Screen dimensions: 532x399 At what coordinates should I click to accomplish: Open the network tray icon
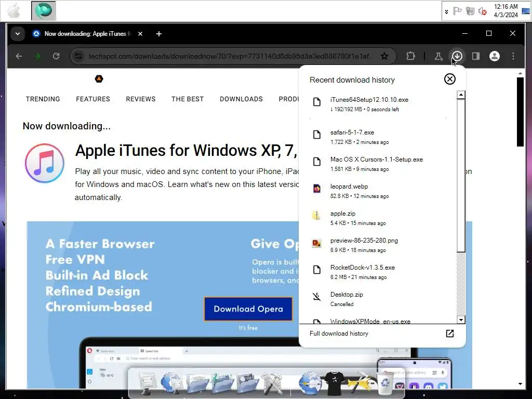tap(470, 11)
